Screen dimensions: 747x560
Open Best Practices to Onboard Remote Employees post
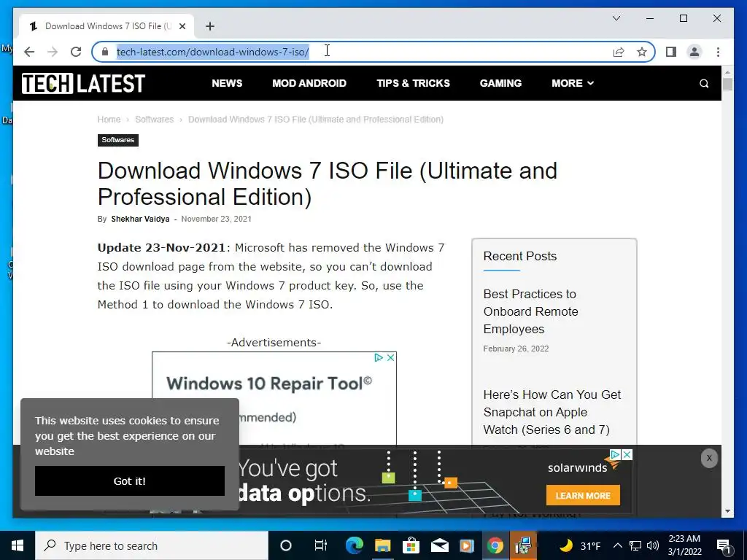(530, 311)
